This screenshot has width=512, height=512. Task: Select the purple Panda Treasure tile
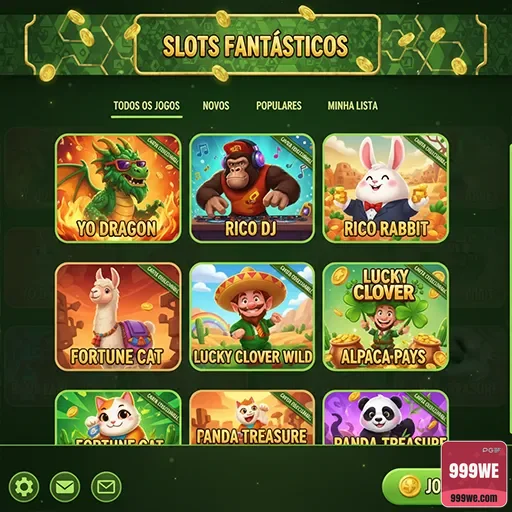386,418
